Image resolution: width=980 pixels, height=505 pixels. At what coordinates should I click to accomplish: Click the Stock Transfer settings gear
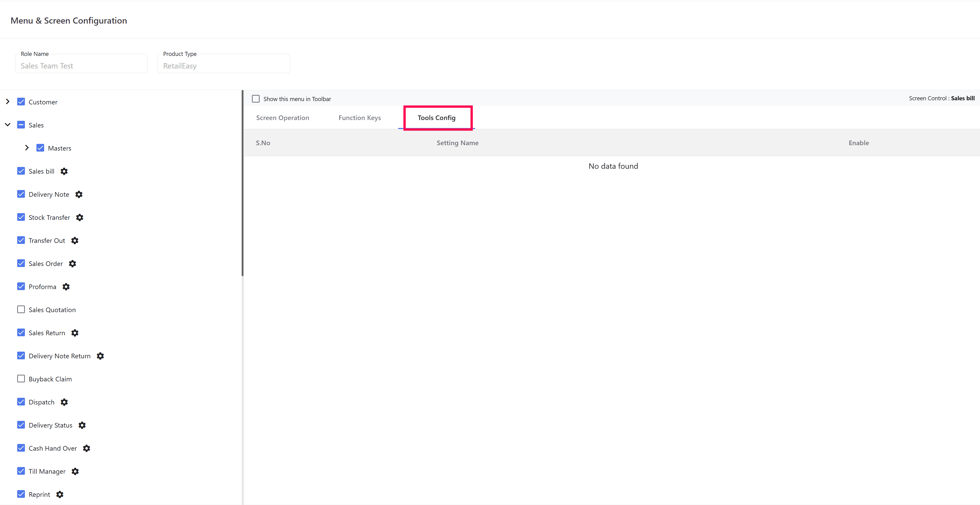(x=80, y=217)
